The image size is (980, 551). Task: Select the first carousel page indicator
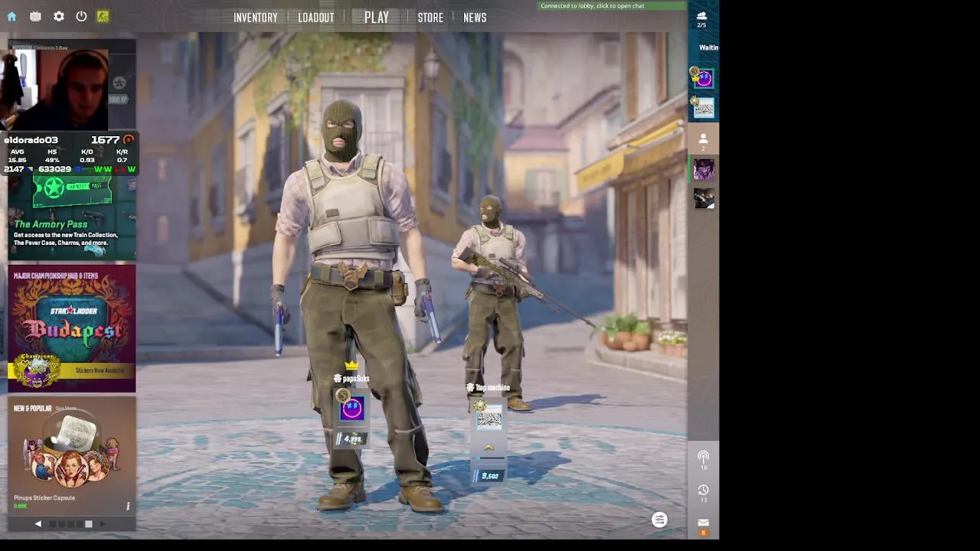(x=52, y=524)
